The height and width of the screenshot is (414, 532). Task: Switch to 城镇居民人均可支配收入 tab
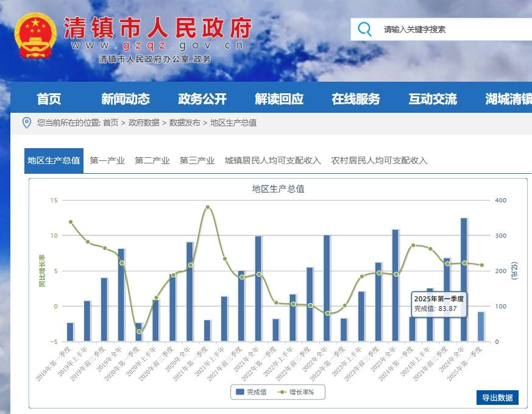[x=273, y=160]
